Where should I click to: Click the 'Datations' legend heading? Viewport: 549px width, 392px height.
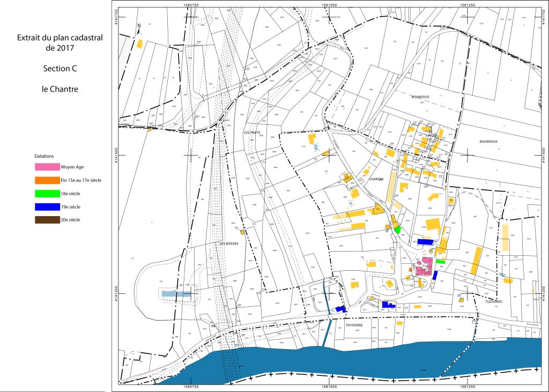[x=44, y=156]
